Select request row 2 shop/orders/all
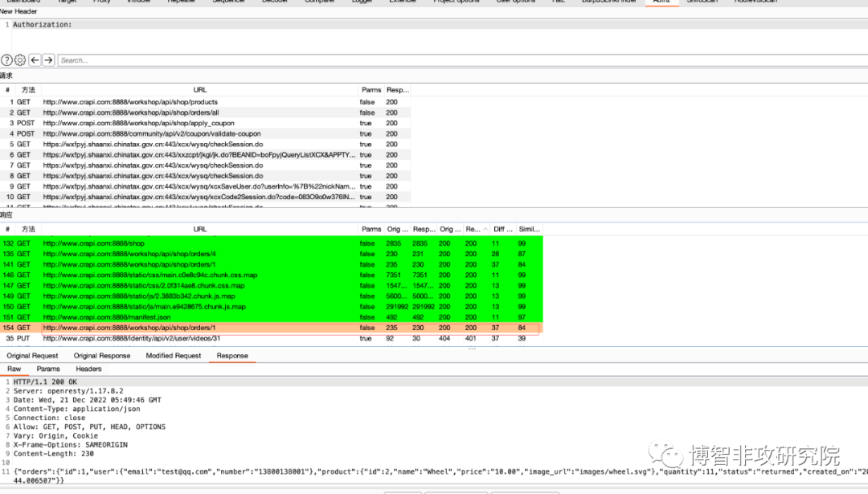 (x=206, y=112)
